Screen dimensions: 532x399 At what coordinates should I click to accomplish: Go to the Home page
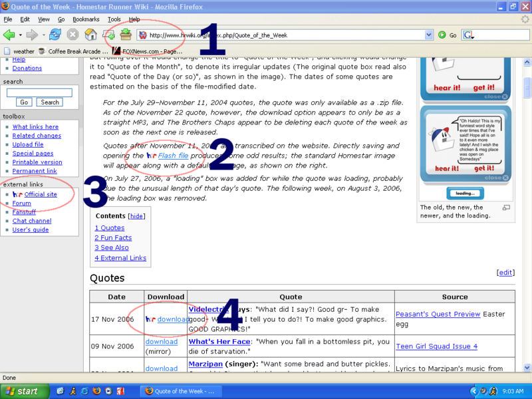point(90,35)
